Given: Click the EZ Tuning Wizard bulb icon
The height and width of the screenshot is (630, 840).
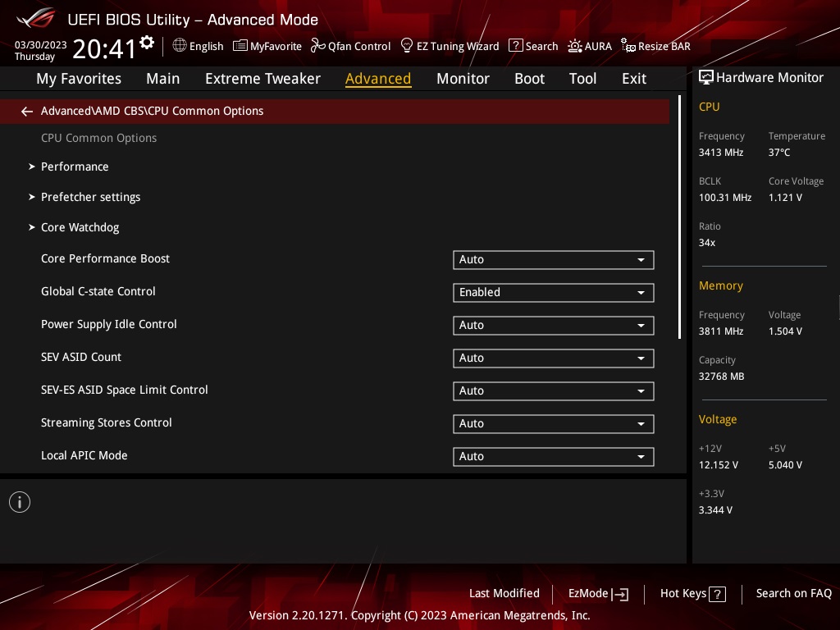Looking at the screenshot, I should tap(407, 46).
